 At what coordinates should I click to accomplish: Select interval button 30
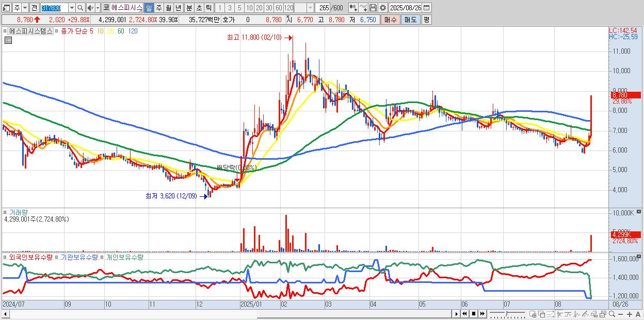[x=269, y=8]
